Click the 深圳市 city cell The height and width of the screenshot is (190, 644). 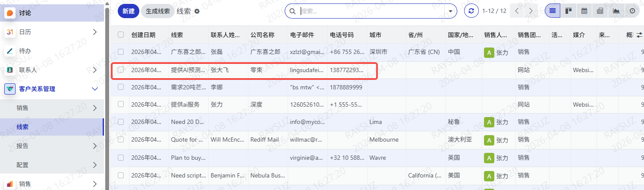click(x=386, y=52)
